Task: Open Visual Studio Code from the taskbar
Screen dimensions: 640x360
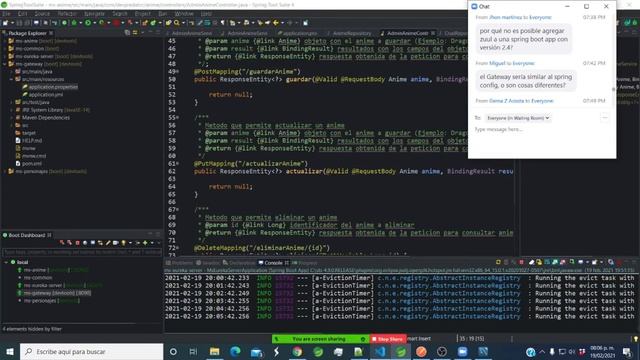Action: tap(380, 351)
